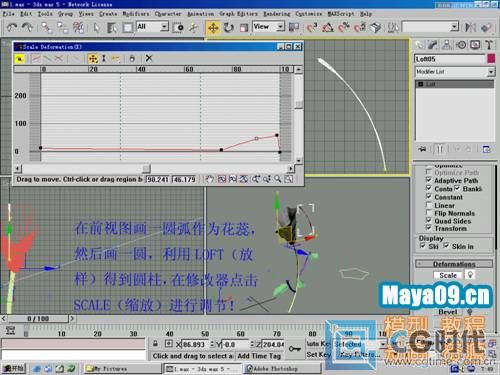Click Scale Deformation horizontal scrollbar thumb

146,168
